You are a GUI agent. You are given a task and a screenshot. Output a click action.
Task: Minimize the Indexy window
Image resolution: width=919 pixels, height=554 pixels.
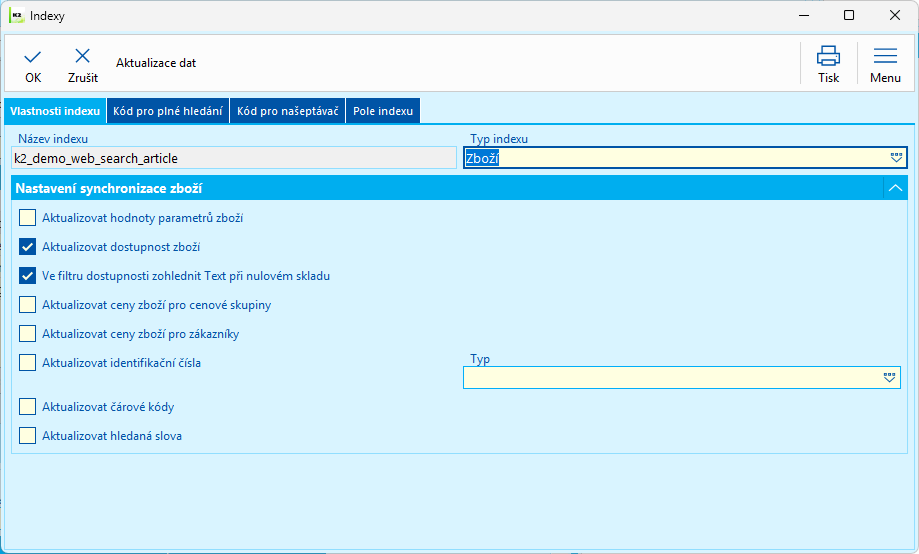804,15
